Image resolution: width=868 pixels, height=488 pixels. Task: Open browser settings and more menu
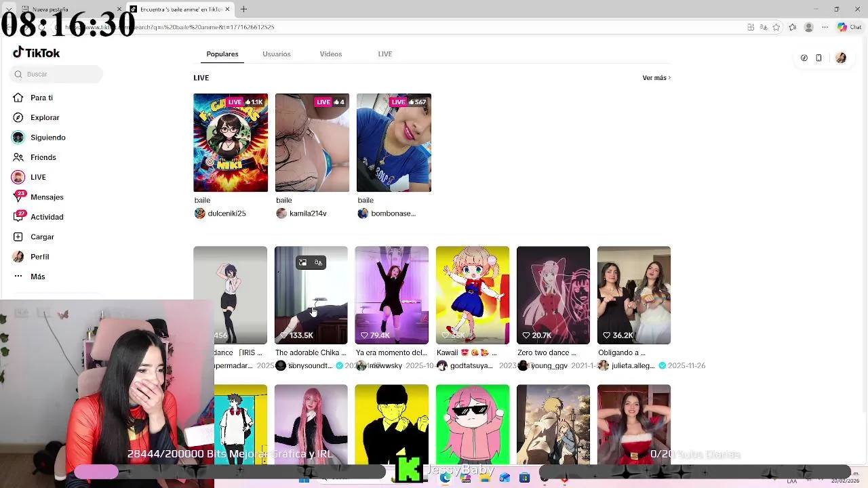pos(825,27)
